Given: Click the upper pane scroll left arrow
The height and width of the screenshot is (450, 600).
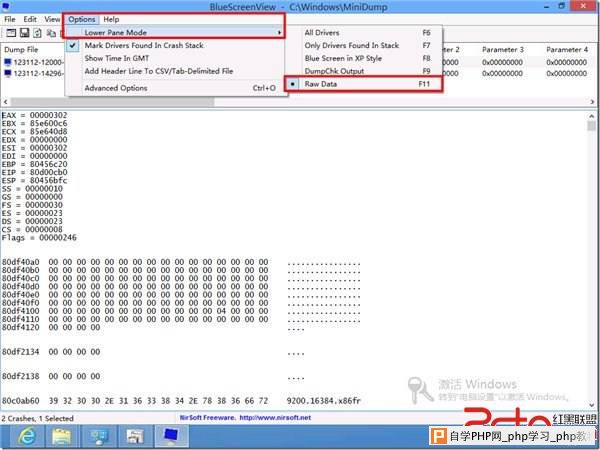Looking at the screenshot, I should [x=5, y=102].
